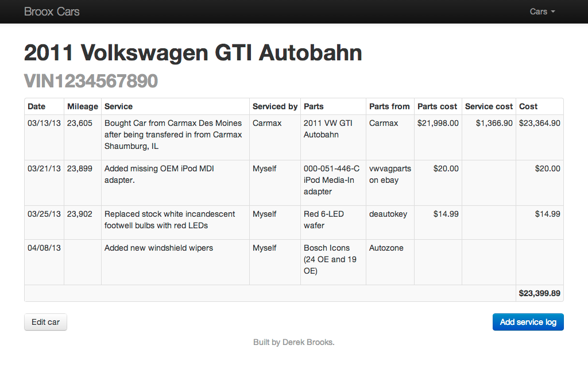Click the Parts cost column header
Image resolution: width=588 pixels, height=368 pixels.
click(438, 106)
